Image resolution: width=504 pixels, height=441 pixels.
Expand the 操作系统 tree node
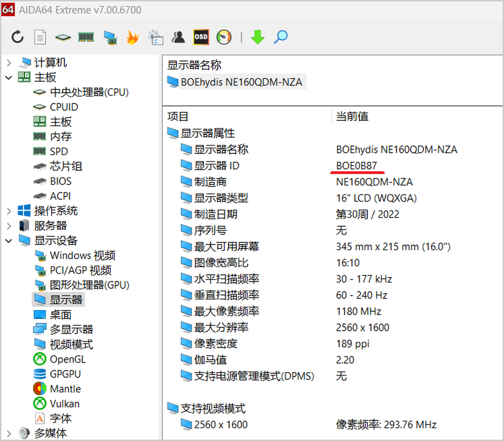coord(9,211)
